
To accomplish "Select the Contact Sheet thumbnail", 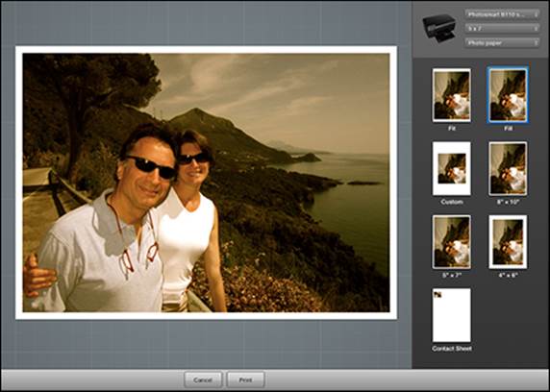I will tap(451, 315).
